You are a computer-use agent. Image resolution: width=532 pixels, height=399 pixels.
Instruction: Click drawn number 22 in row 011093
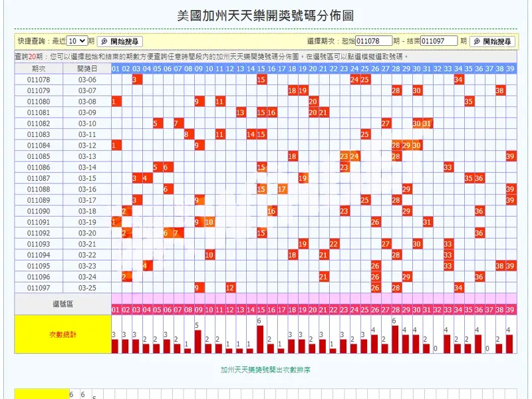point(334,244)
